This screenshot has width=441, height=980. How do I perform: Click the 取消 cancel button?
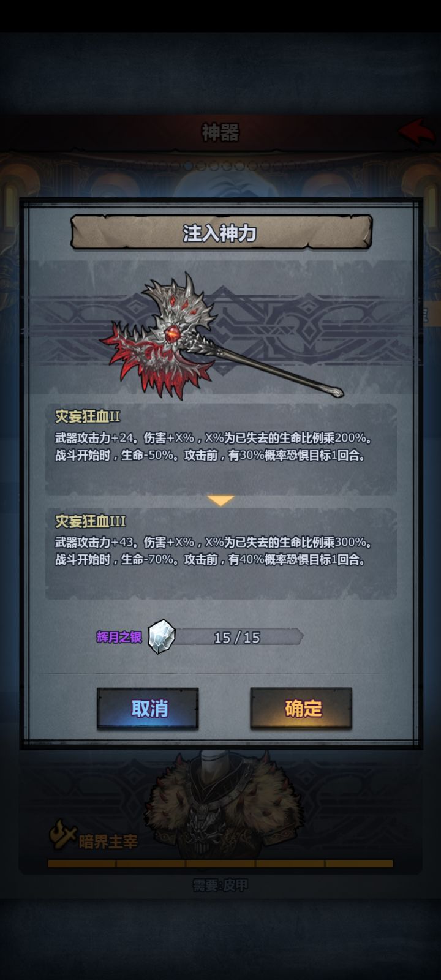click(x=148, y=708)
